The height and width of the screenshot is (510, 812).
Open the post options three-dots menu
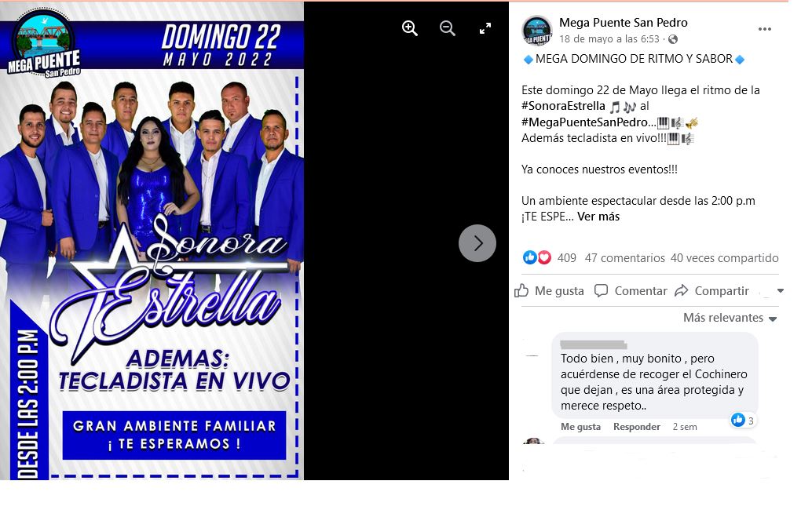point(765,29)
